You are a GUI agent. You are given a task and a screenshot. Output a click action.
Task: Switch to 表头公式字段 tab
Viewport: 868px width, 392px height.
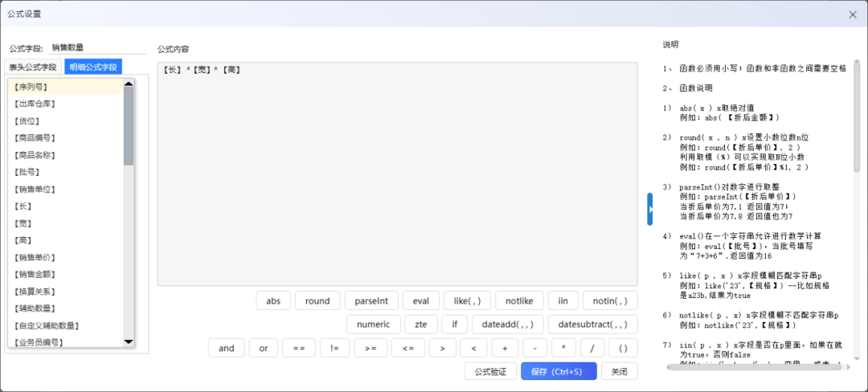(33, 67)
